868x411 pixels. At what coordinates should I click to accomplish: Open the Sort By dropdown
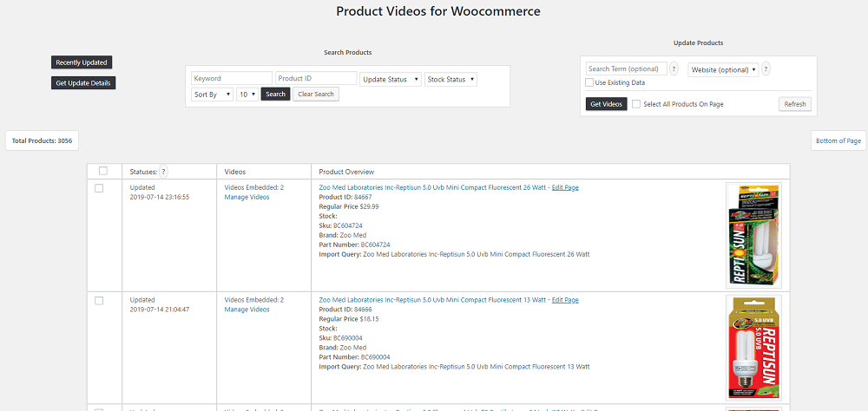pos(212,94)
